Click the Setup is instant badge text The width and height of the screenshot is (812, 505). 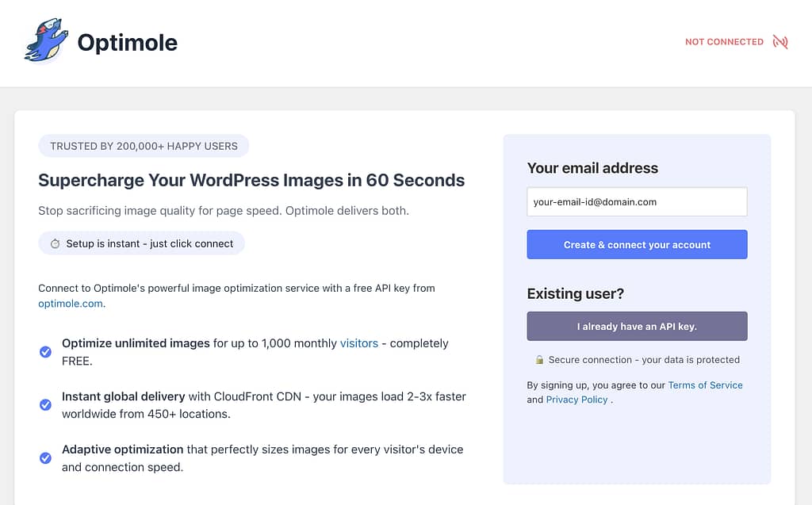tap(150, 243)
